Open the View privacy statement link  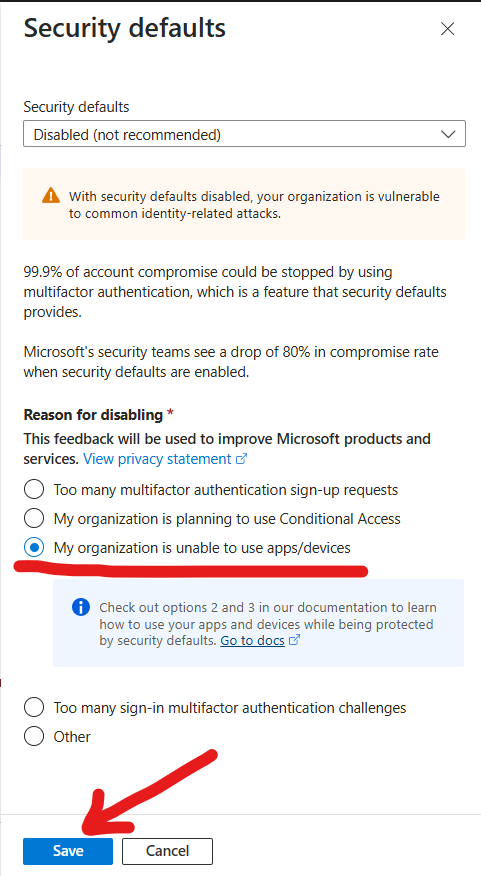pyautogui.click(x=157, y=459)
